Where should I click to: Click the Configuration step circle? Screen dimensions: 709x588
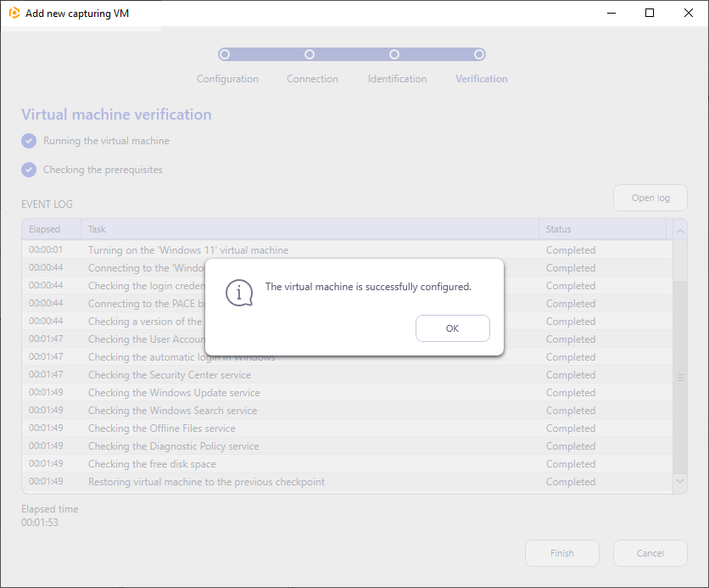pos(225,54)
